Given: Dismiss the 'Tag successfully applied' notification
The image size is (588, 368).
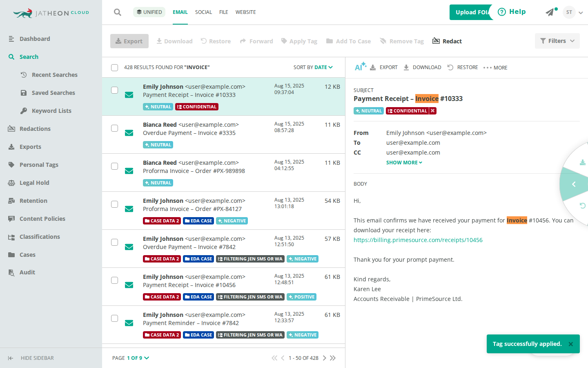Looking at the screenshot, I should coord(571,344).
